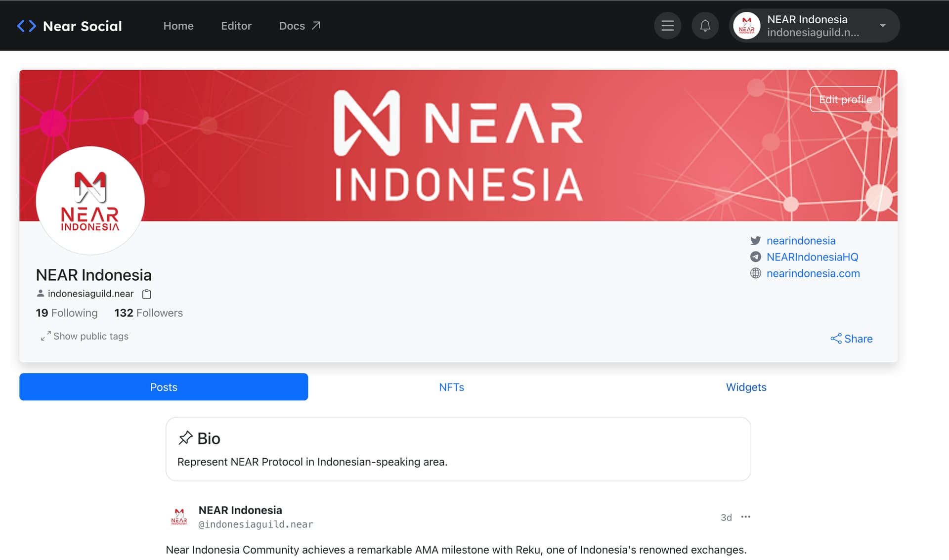Click the bio text 'Represent NEAR Protocol in Indonesian-speaking area.'
Image resolution: width=949 pixels, height=560 pixels.
(x=312, y=462)
